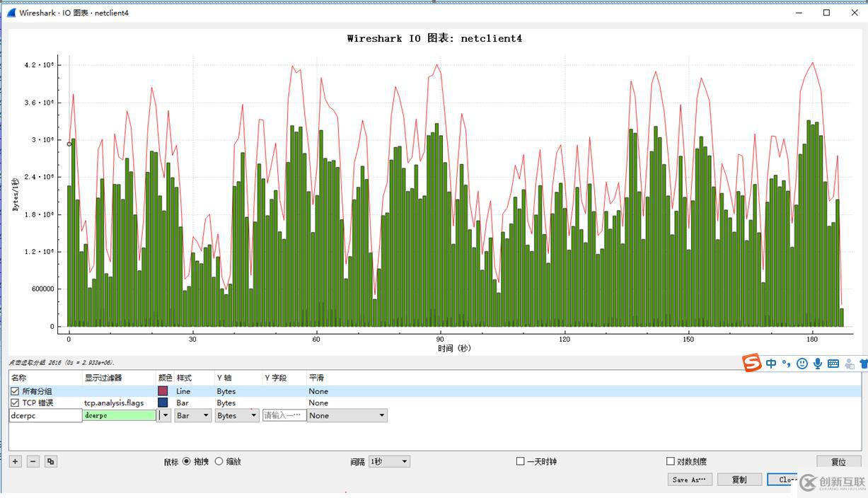Open the Sogou user account icon
Screen dimensions: 868x498
[x=849, y=364]
